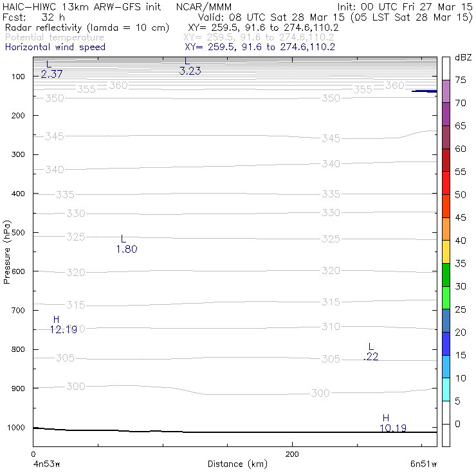Click the 35 label on the colorbar

pyautogui.click(x=460, y=264)
